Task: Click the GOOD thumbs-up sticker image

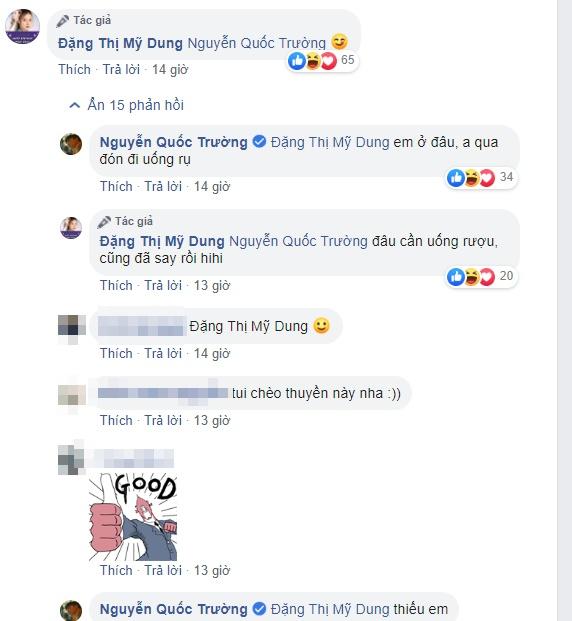Action: [x=133, y=516]
